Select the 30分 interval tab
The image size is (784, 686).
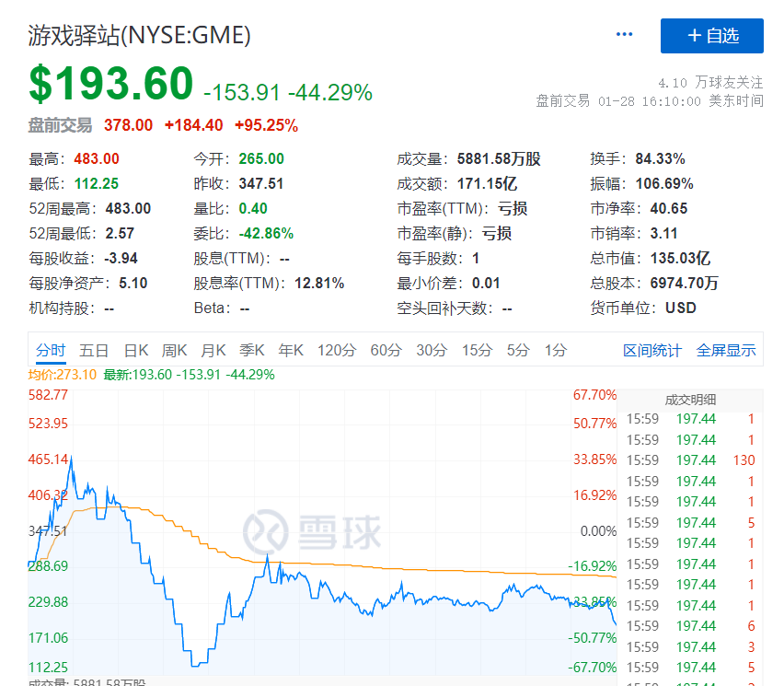point(432,351)
